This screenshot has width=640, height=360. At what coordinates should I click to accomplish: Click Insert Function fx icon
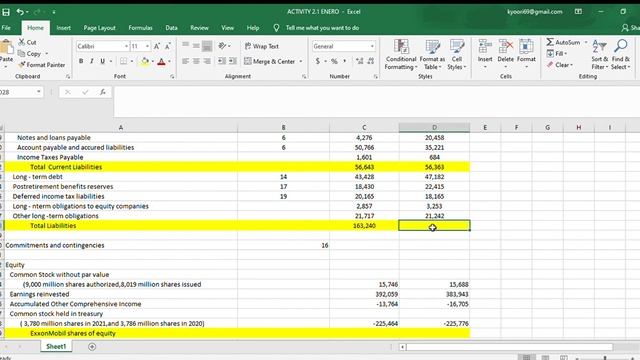(x=103, y=92)
